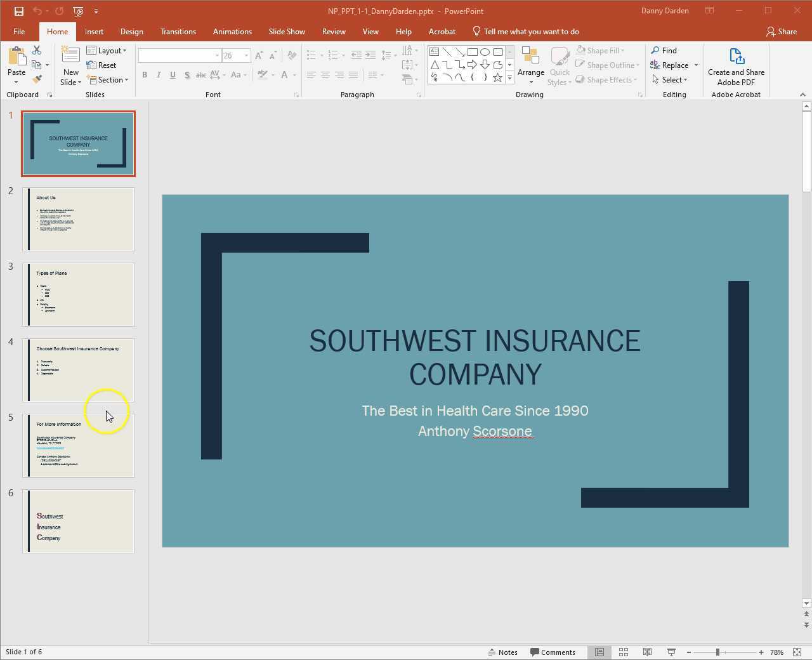The image size is (812, 660).
Task: Start Slide Show from status bar
Action: [671, 652]
